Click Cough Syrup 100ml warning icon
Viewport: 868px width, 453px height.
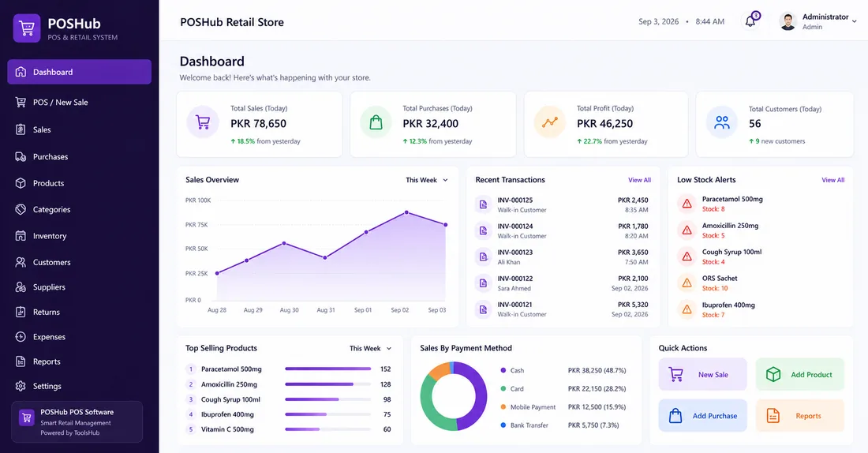pyautogui.click(x=687, y=256)
